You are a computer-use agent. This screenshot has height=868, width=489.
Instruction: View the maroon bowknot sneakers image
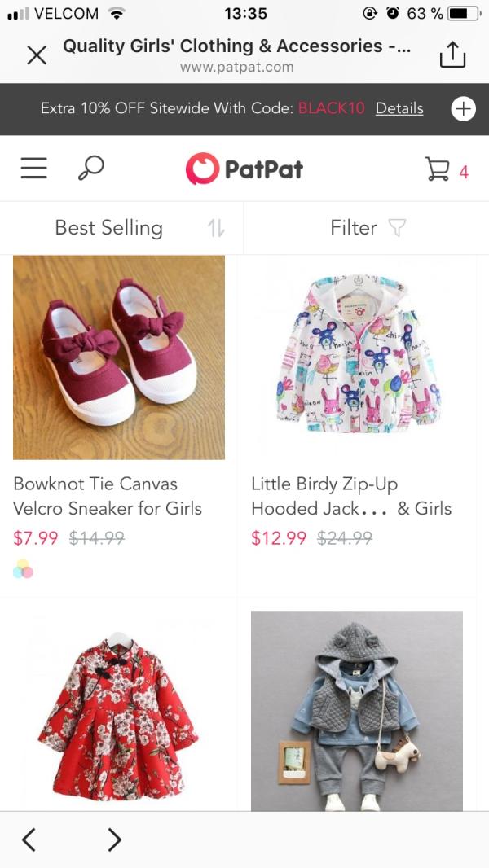[x=119, y=357]
